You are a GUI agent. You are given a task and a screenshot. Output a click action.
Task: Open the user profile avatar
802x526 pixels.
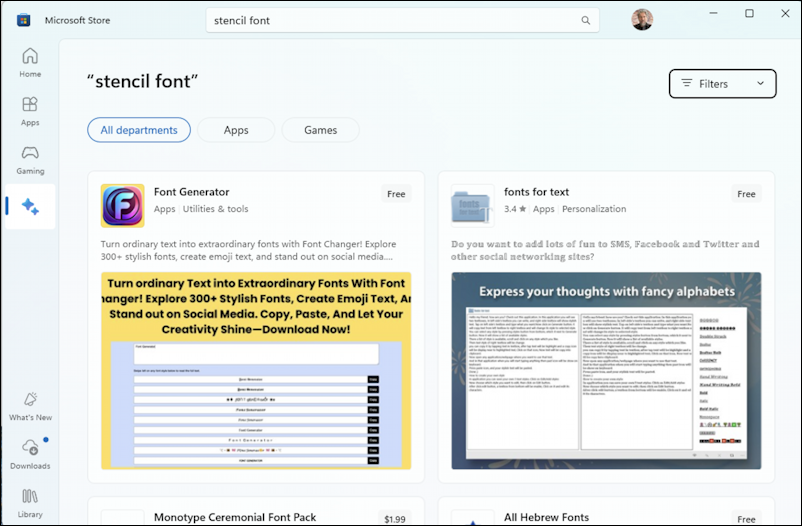coord(642,20)
